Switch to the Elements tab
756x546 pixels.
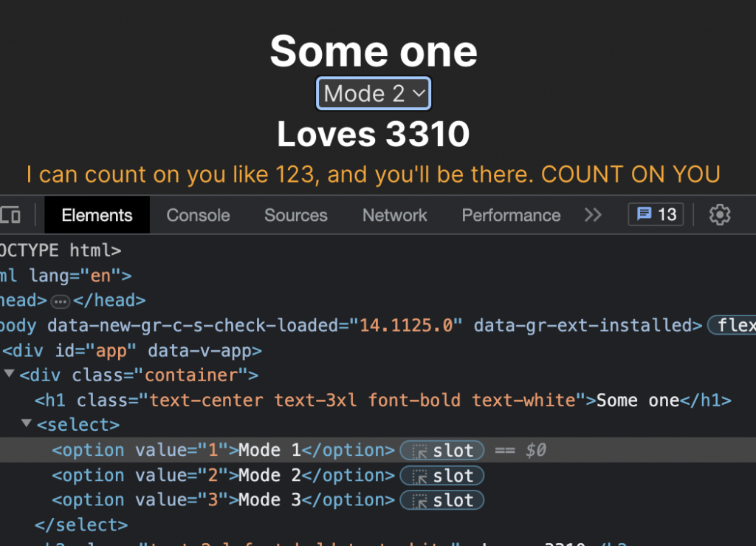point(97,215)
